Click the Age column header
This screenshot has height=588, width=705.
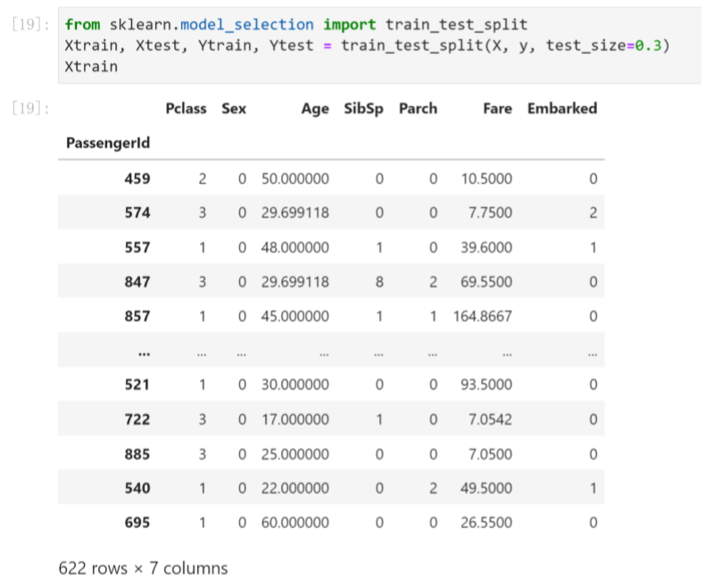[x=314, y=109]
